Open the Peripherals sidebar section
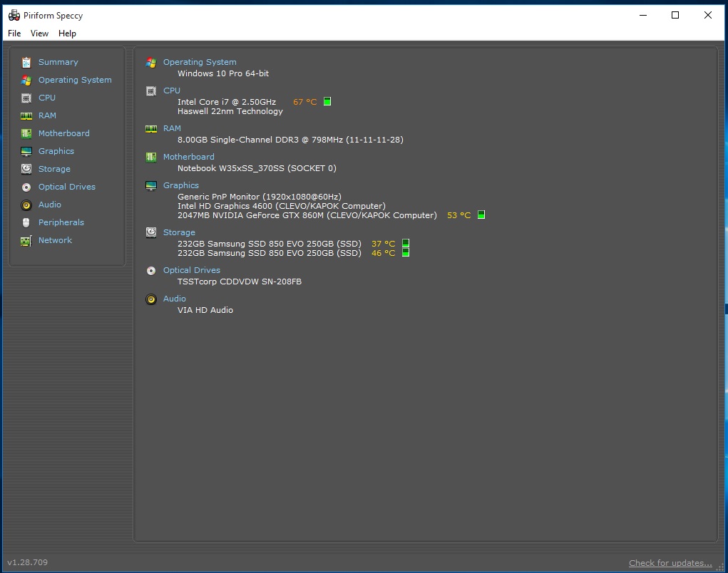The width and height of the screenshot is (728, 573). click(x=61, y=222)
